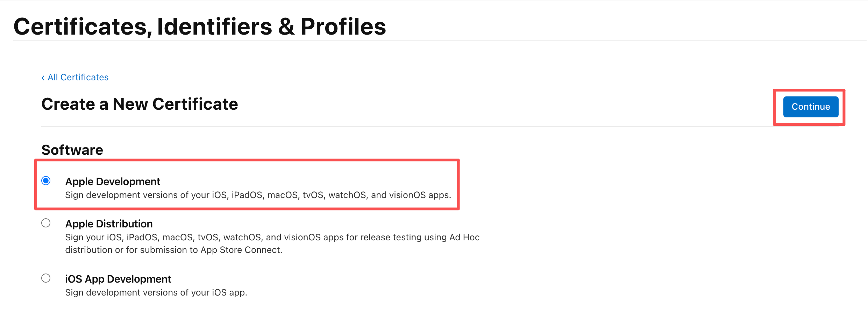Click the 'submission to App Store Connect' line
868x313 pixels.
(x=173, y=250)
